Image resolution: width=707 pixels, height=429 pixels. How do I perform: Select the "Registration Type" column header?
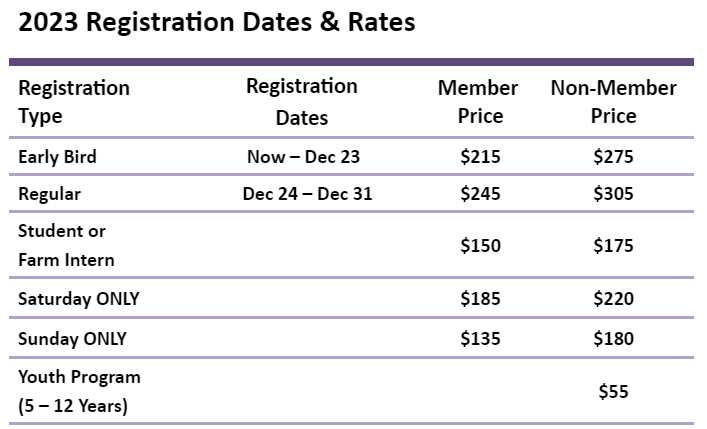(74, 101)
